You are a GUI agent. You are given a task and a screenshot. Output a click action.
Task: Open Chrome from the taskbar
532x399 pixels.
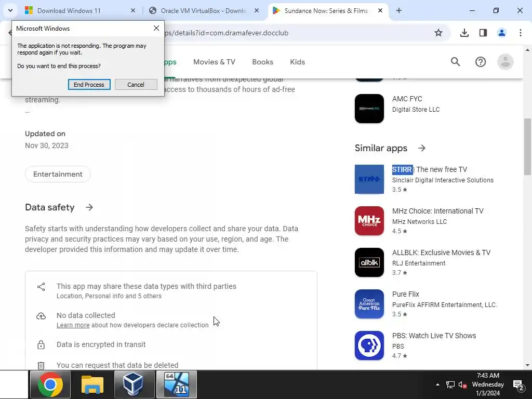tap(50, 384)
